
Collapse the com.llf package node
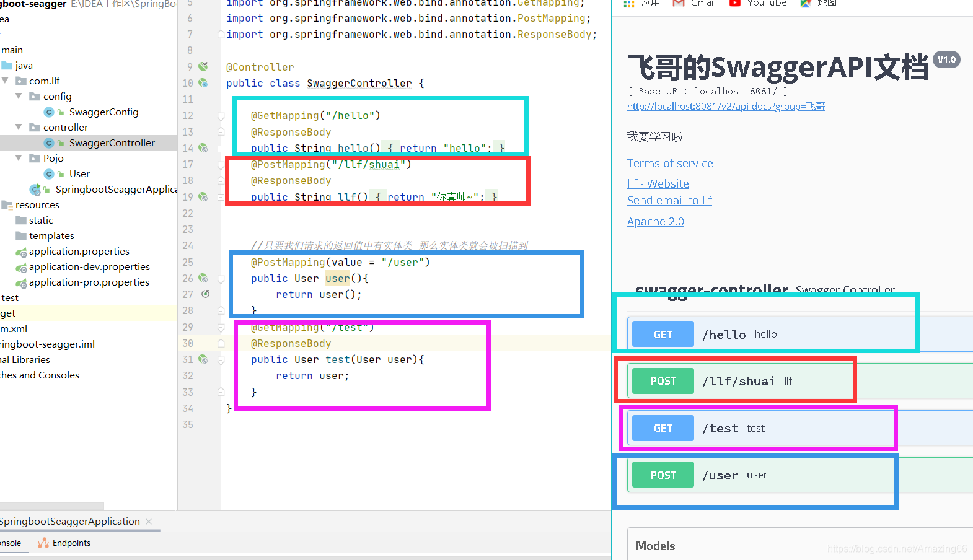(x=5, y=81)
